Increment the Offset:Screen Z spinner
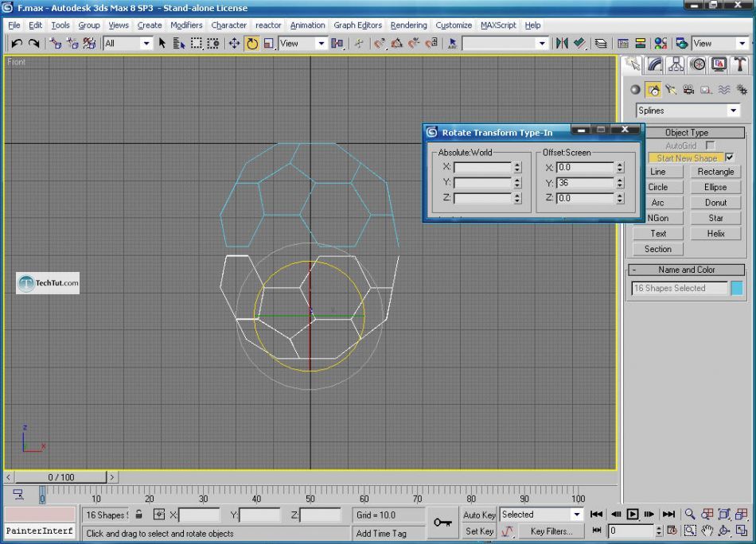This screenshot has width=756, height=544. coord(620,195)
